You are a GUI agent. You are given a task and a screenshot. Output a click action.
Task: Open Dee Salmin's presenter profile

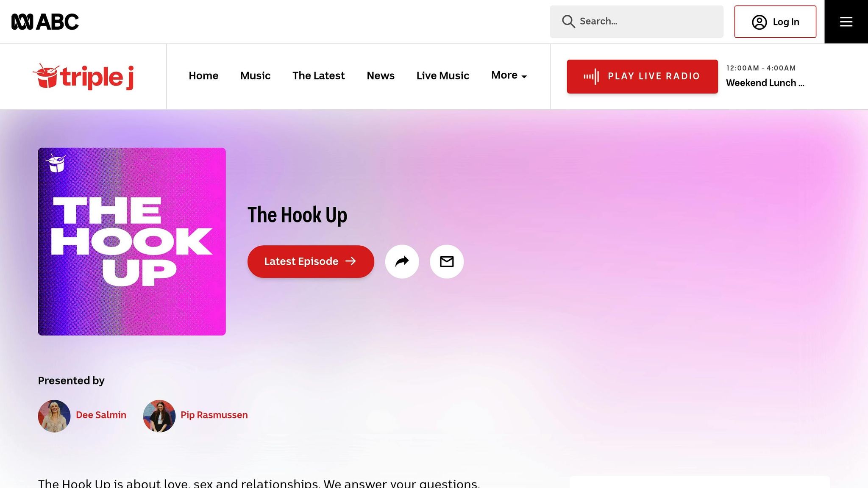pos(101,415)
